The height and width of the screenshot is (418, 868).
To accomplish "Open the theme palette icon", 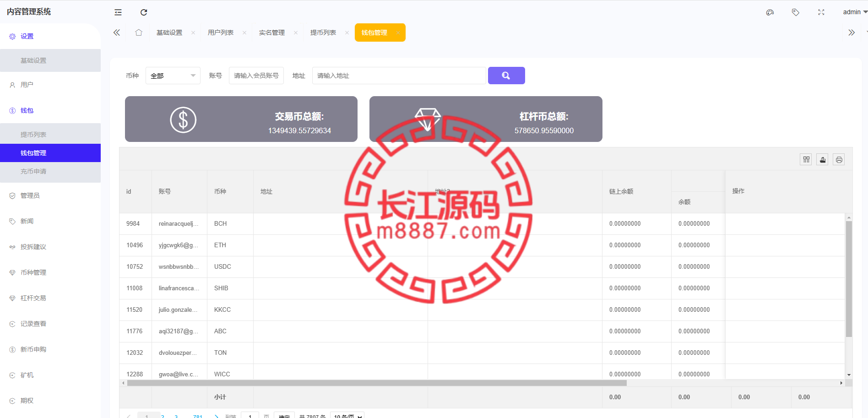I will pos(770,12).
